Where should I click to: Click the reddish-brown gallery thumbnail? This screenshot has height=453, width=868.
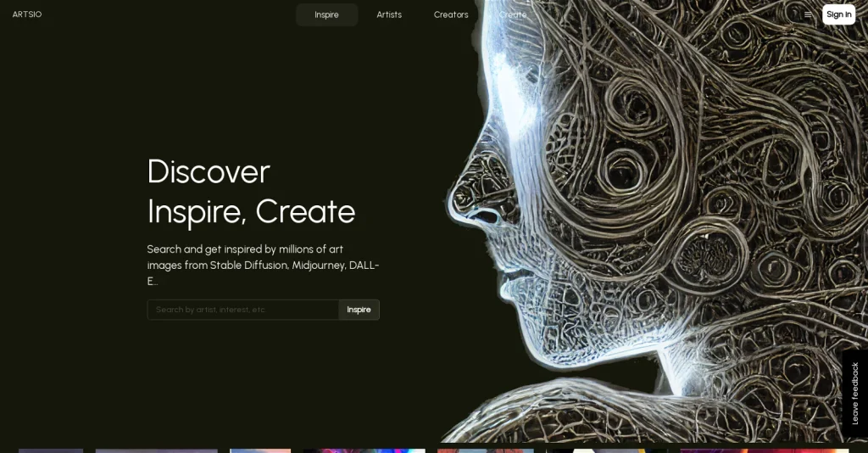(x=485, y=450)
